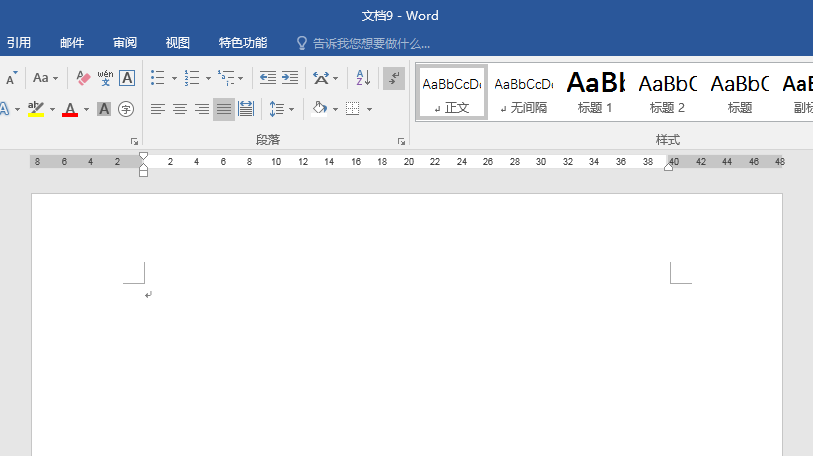The width and height of the screenshot is (813, 456).
Task: Open the 引用 ribbon tab
Action: 18,43
